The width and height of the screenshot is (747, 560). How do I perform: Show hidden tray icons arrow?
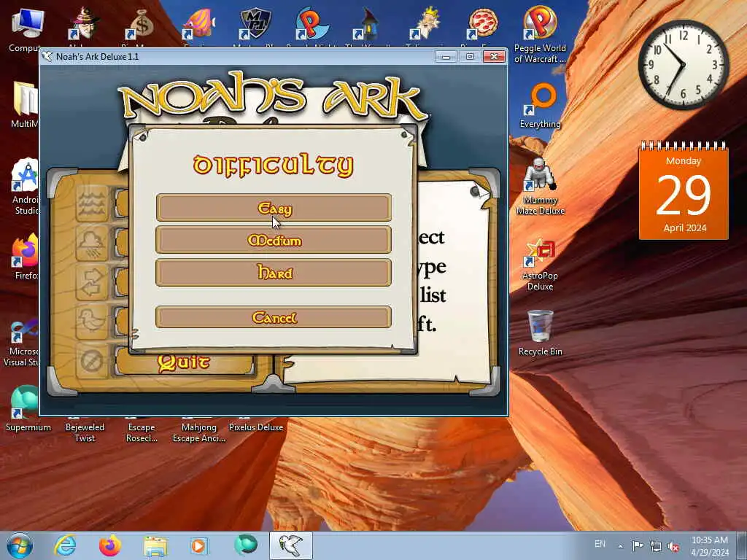[x=620, y=546]
